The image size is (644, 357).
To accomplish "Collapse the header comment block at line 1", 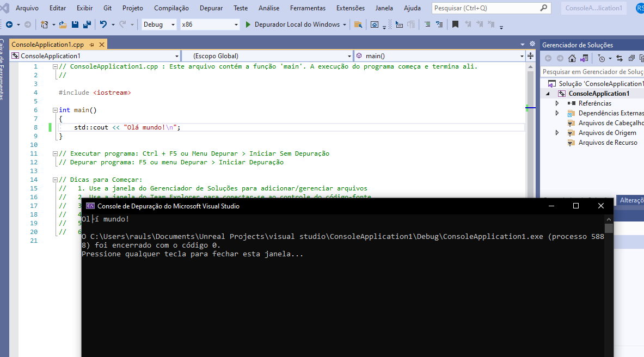I will pyautogui.click(x=55, y=66).
